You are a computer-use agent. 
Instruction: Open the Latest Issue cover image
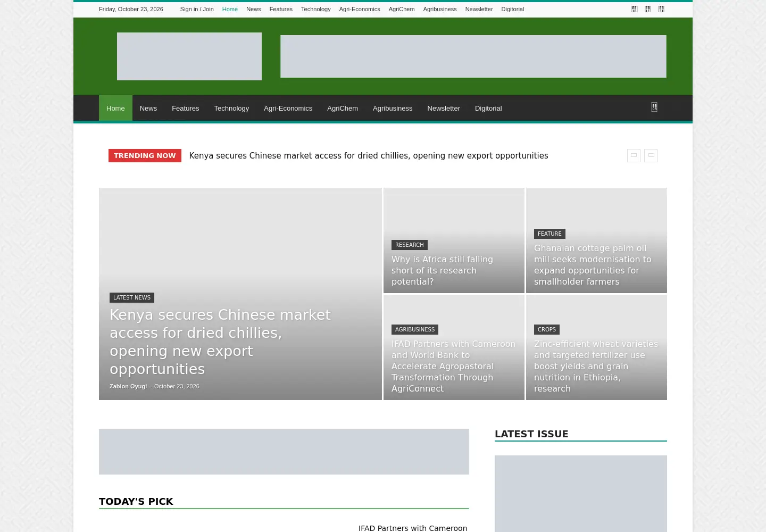581,494
